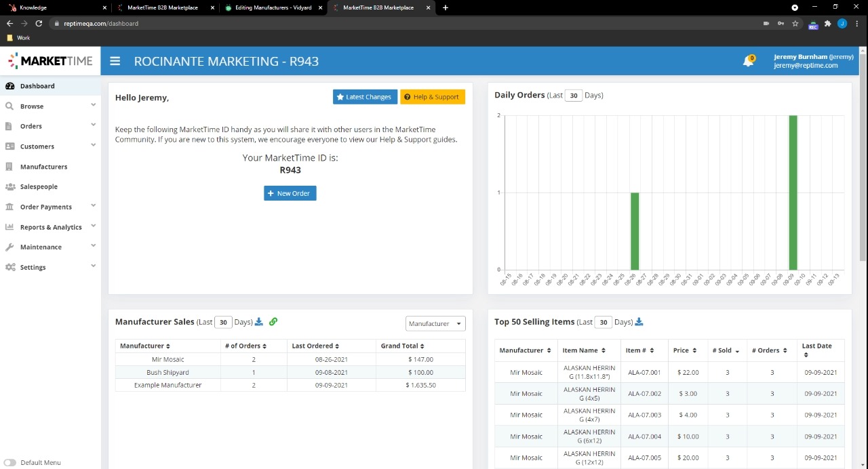
Task: Click the R943 MarketTime ID text
Action: (290, 170)
